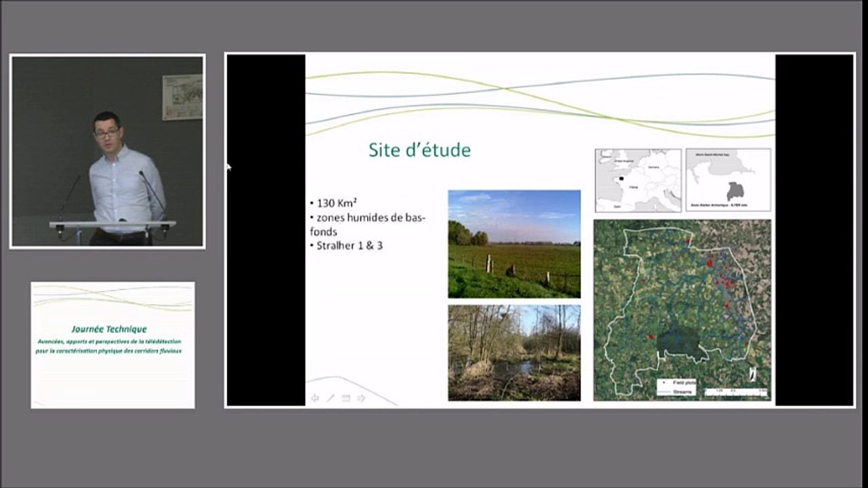This screenshot has width=868, height=488.
Task: Click the "Journée Technique" title text
Action: pyautogui.click(x=109, y=329)
